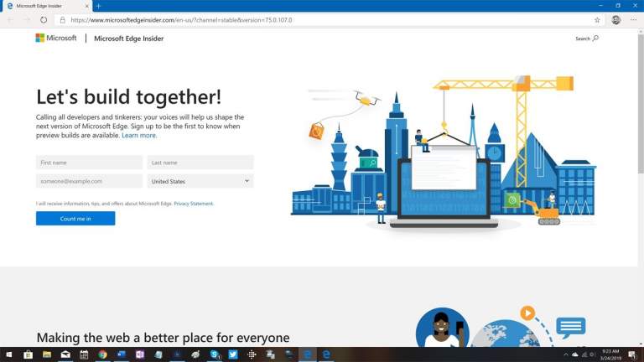
Task: Open the Privacy Statement link
Action: click(x=194, y=204)
